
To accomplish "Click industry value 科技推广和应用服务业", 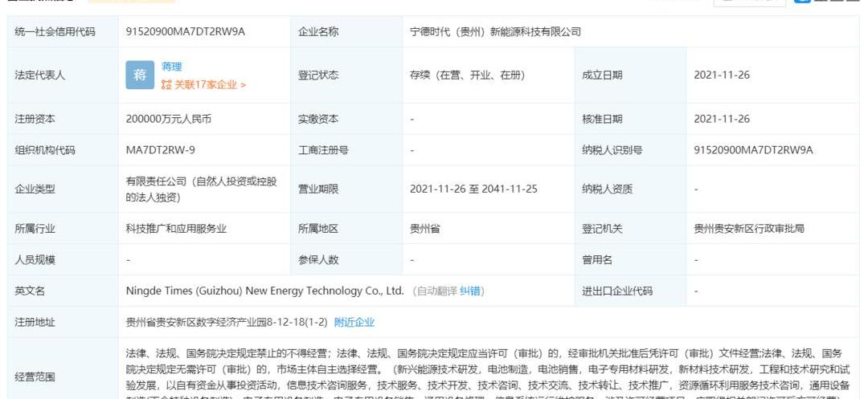I will (x=177, y=228).
